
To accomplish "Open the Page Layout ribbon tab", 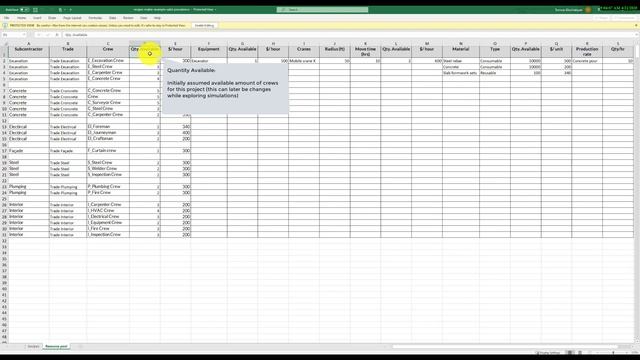I will 72,18.
